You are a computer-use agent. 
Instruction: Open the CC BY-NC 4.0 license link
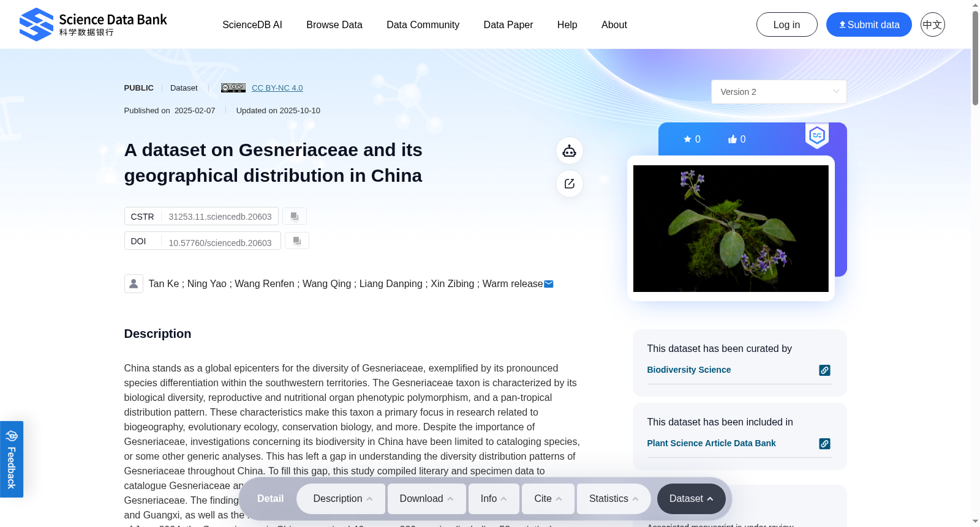[x=277, y=88]
